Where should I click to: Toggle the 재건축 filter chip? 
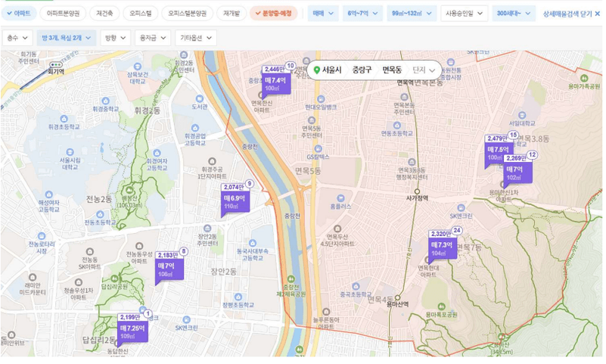pos(104,13)
